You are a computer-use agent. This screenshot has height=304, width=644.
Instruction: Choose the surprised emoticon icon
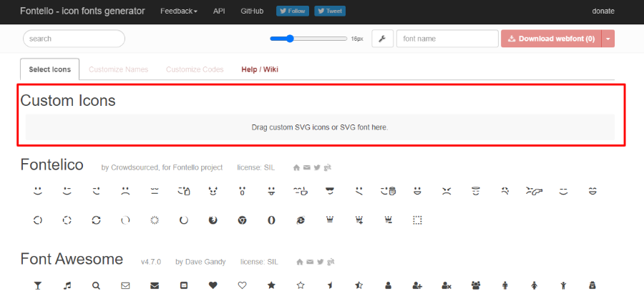242,190
